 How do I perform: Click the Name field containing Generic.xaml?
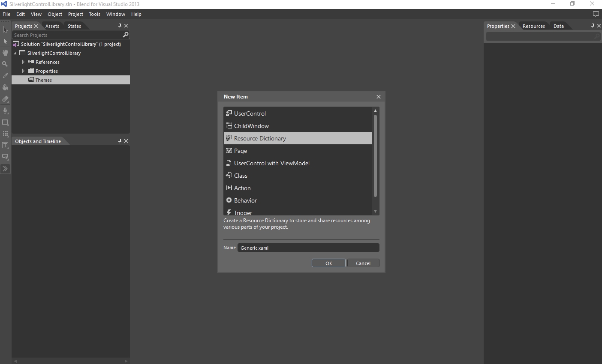pyautogui.click(x=308, y=248)
